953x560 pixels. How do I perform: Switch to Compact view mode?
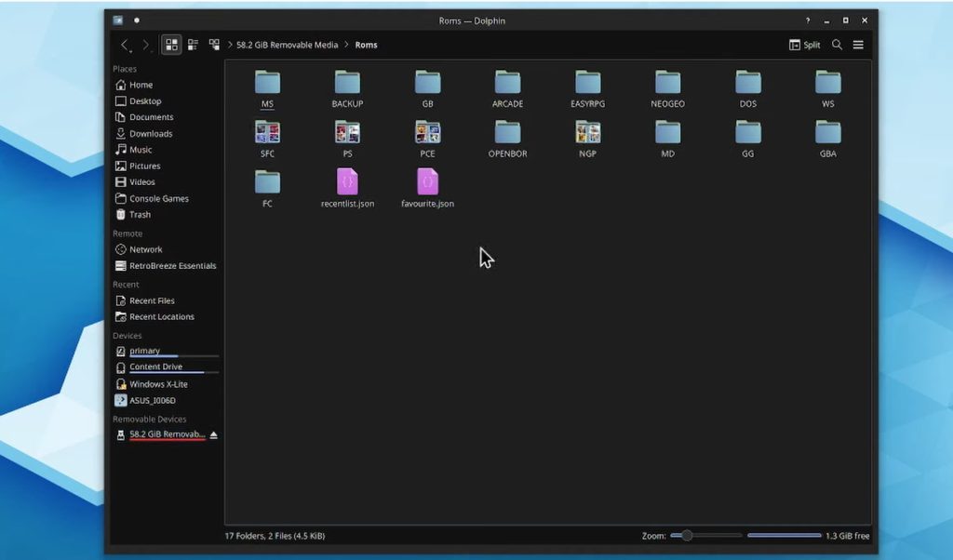pos(193,45)
